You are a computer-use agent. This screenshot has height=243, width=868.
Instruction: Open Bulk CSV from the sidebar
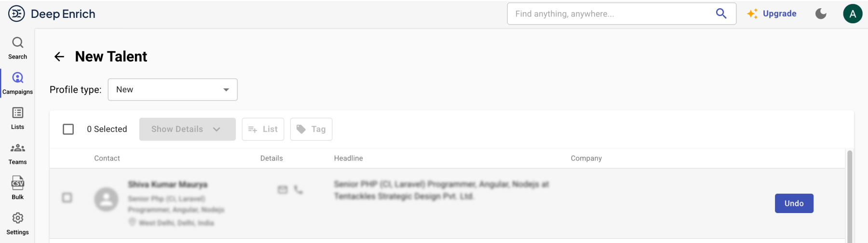pos(18,188)
